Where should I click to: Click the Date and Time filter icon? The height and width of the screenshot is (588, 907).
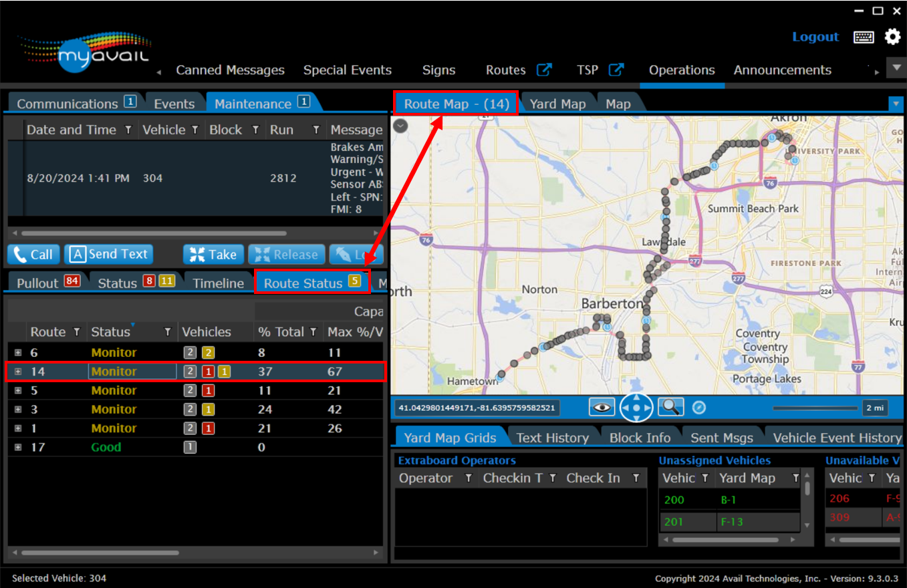[x=128, y=130]
